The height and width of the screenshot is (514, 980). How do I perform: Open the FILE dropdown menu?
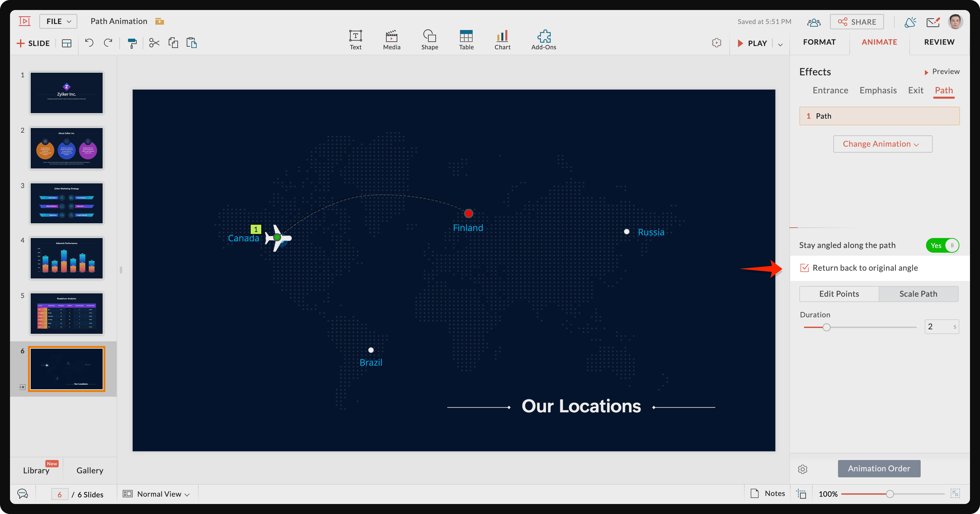(58, 21)
